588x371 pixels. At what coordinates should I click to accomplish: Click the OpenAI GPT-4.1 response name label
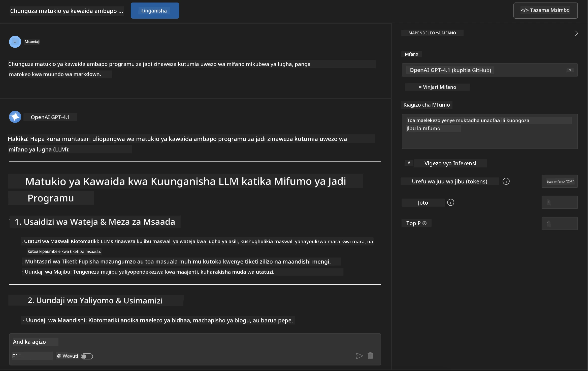[x=50, y=117]
